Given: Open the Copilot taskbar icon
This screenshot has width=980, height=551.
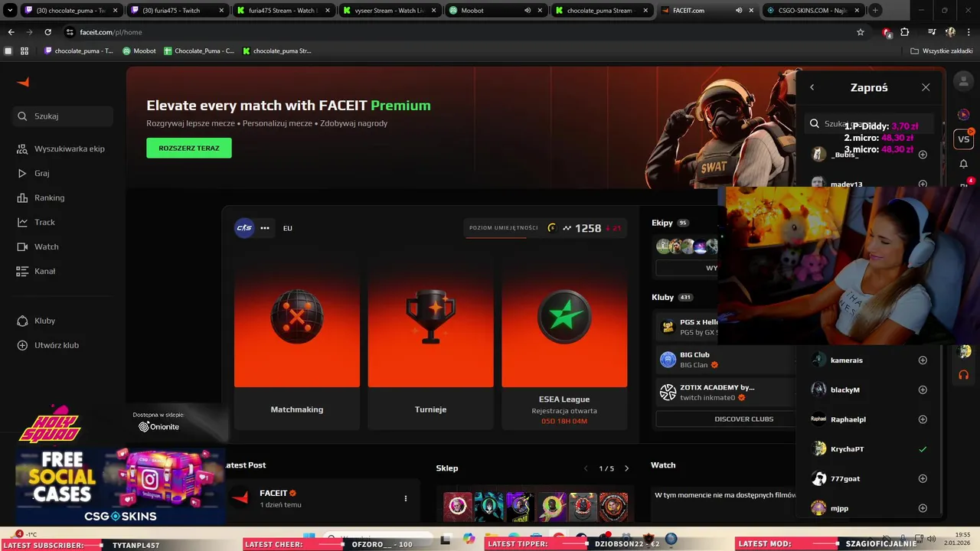Looking at the screenshot, I should (x=469, y=540).
